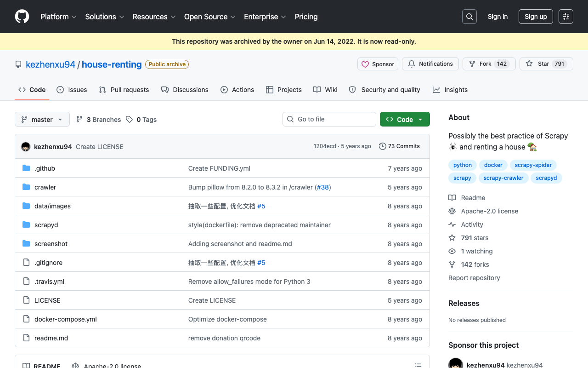Click the file icon beside readme.md
This screenshot has width=588, height=368.
tap(26, 338)
